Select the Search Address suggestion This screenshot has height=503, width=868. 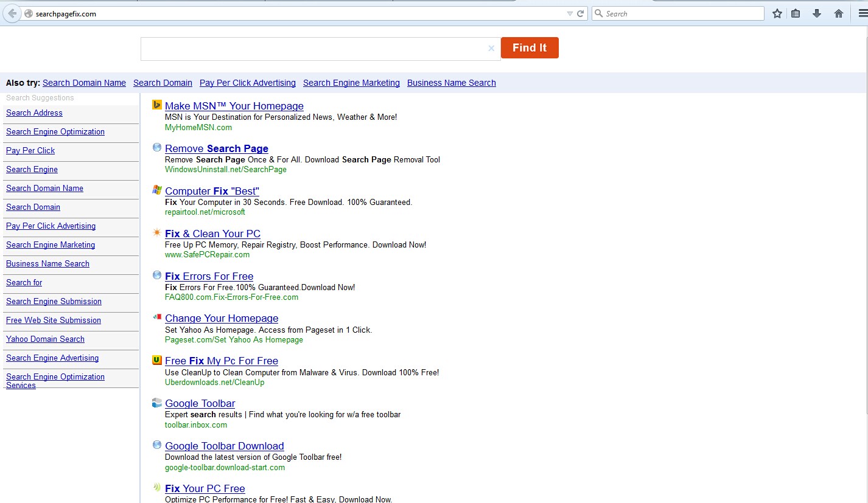pos(34,113)
